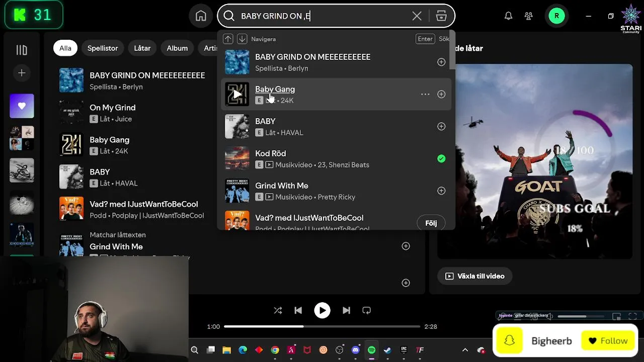Screen dimensions: 644x362
Task: Seek on the song progress bar
Action: (x=322, y=327)
